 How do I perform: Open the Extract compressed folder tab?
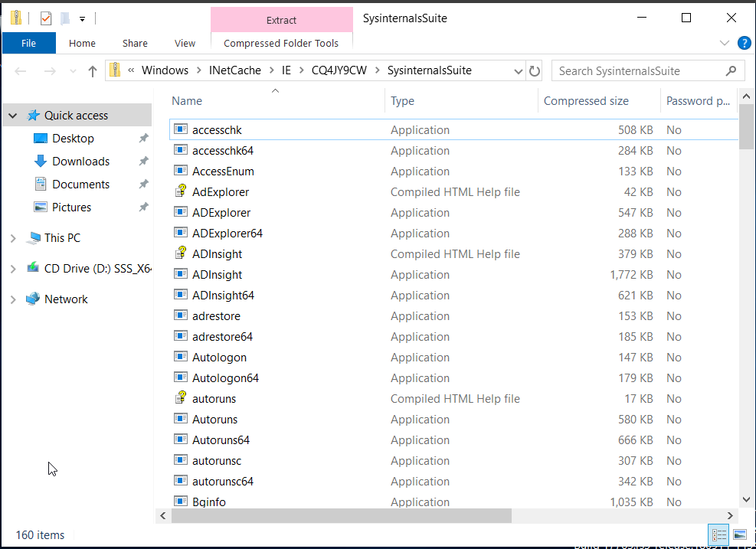(x=281, y=21)
